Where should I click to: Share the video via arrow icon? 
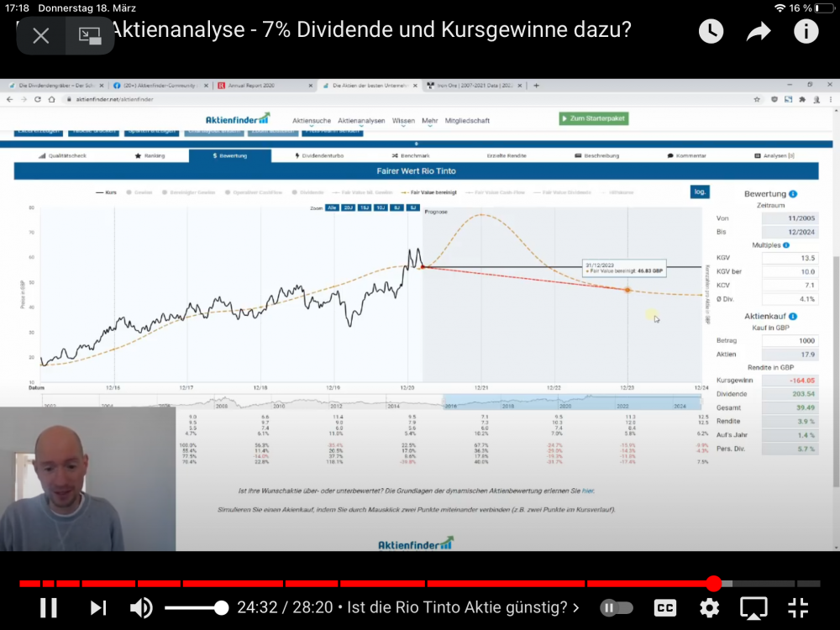pos(759,32)
